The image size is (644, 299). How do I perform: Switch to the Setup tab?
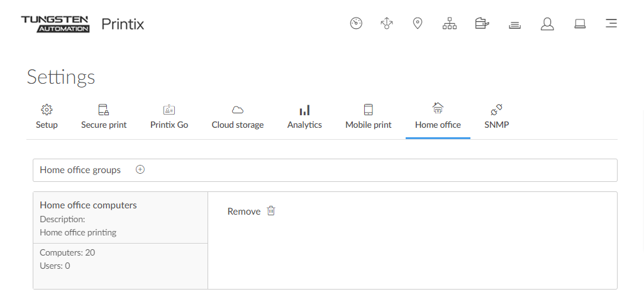(47, 117)
